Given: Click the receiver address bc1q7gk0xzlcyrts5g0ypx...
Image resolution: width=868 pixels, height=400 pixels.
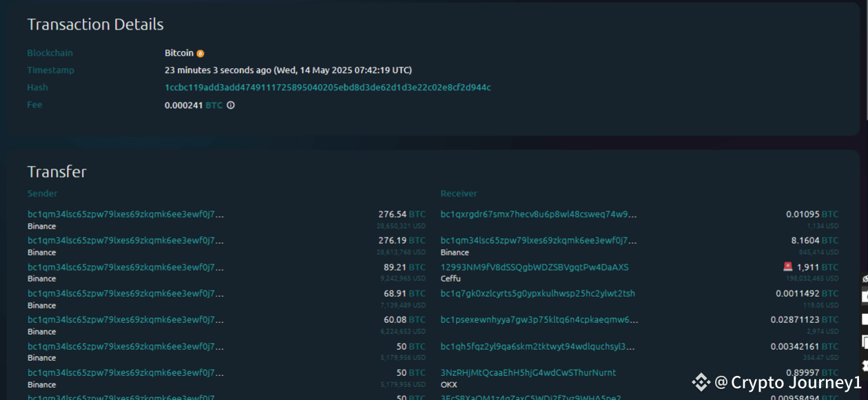Looking at the screenshot, I should pos(537,293).
